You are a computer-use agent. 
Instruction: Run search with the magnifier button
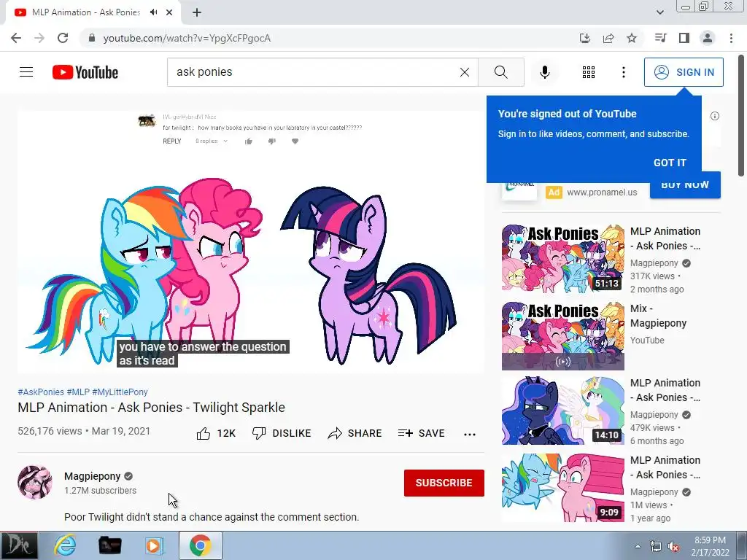tap(500, 72)
